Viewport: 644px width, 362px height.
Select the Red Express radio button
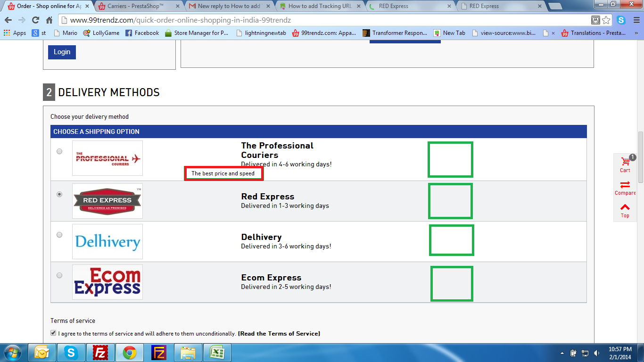tap(59, 194)
